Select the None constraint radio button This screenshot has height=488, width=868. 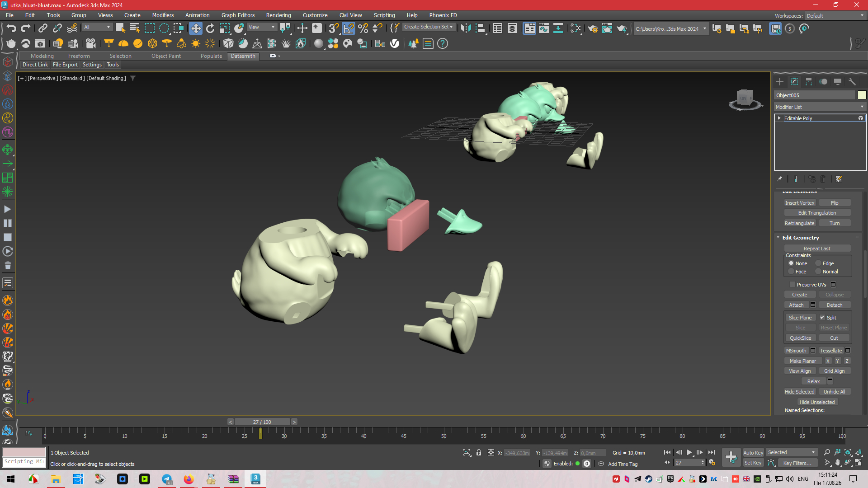[791, 263]
